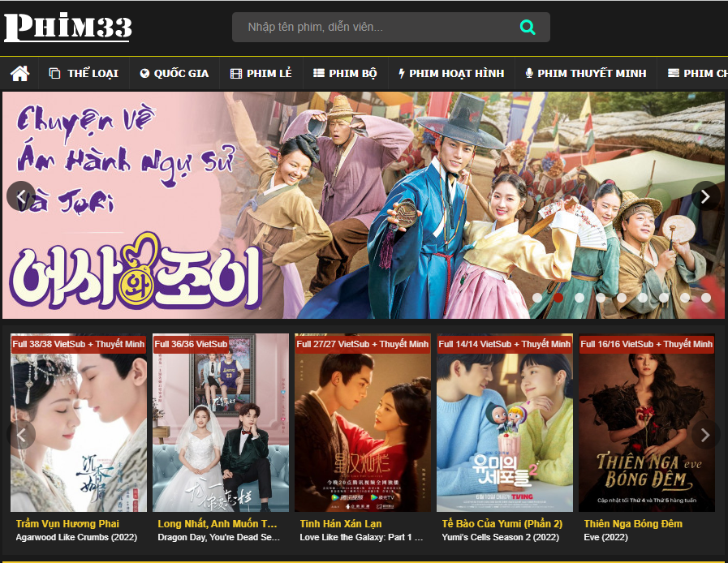Viewport: 728px width, 563px height.
Task: Click the Full 14/14 VietSub badge
Action: pyautogui.click(x=505, y=344)
